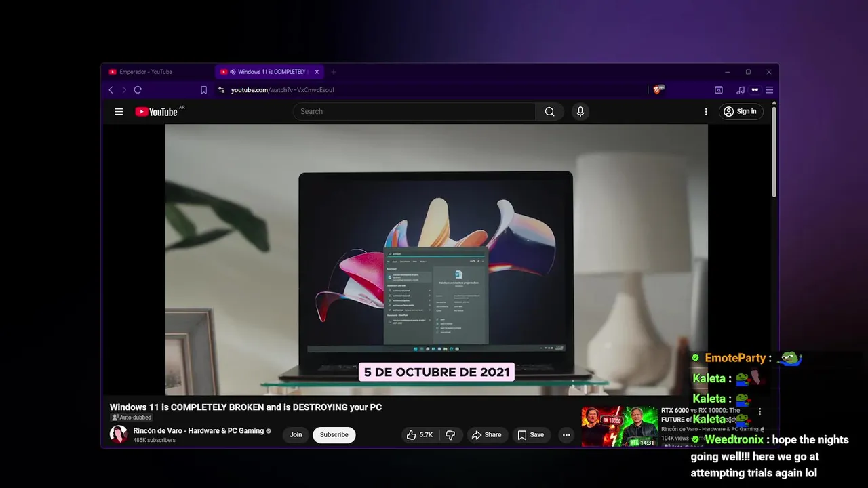Close the Windows 11 video tab
This screenshot has height=488, width=868.
(316, 72)
